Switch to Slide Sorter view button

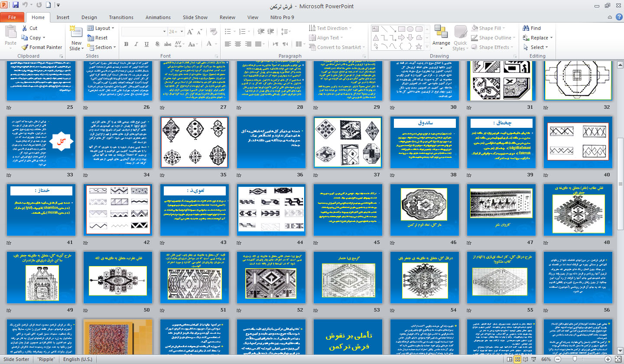tap(517, 359)
